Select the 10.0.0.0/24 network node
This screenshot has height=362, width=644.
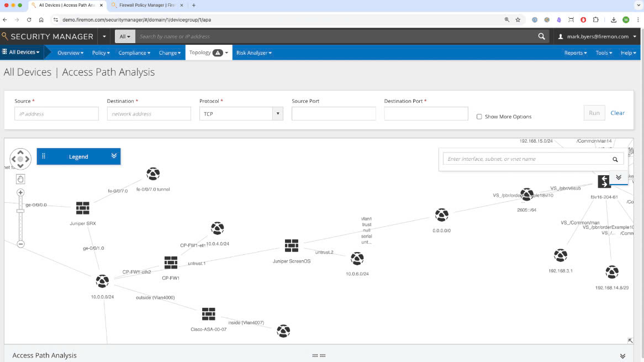point(102,281)
